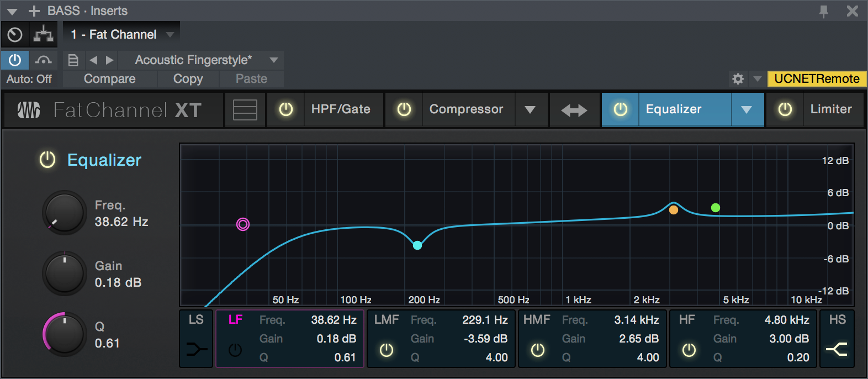Click the HF Gain value 3.00 dB
The height and width of the screenshot is (379, 868).
click(789, 339)
